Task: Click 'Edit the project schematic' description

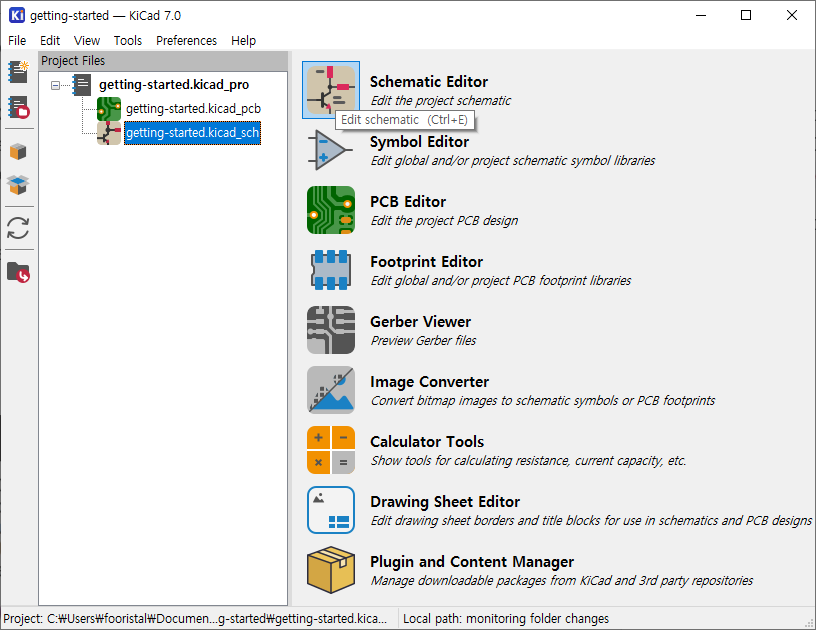Action: (440, 100)
